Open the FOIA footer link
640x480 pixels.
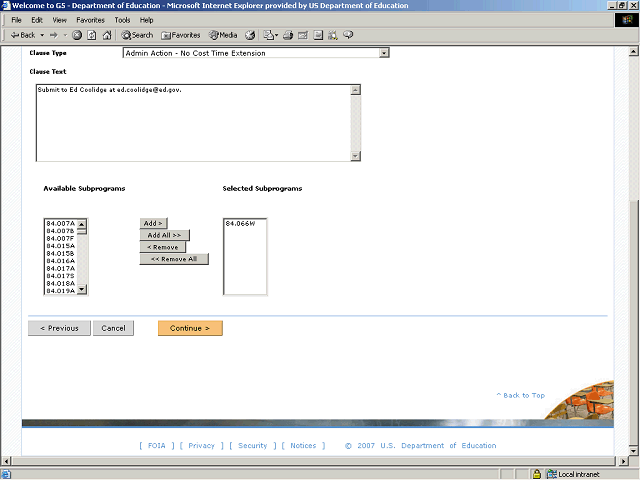point(157,446)
